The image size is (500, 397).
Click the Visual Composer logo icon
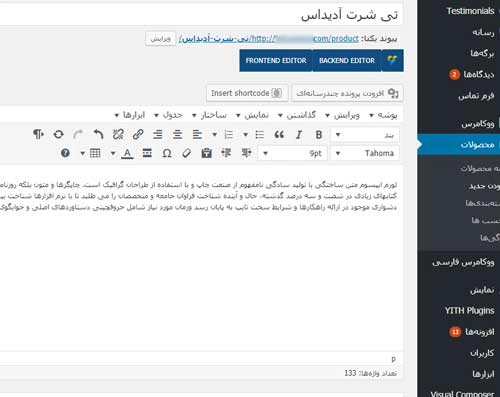coord(392,60)
